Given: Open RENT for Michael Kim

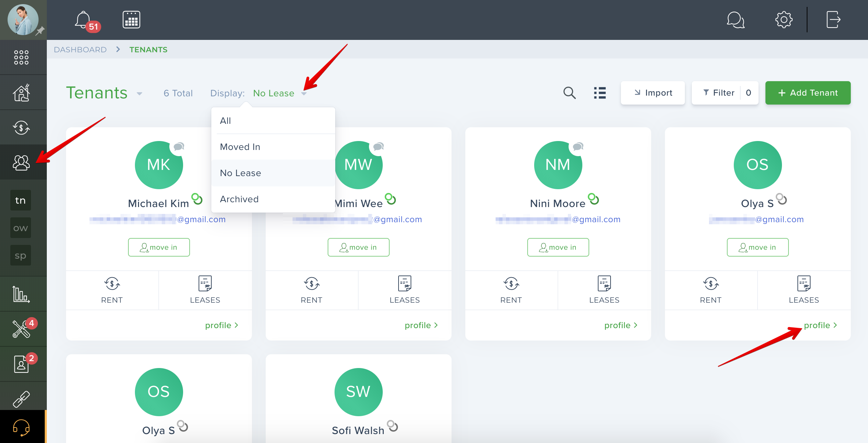Looking at the screenshot, I should (x=112, y=290).
